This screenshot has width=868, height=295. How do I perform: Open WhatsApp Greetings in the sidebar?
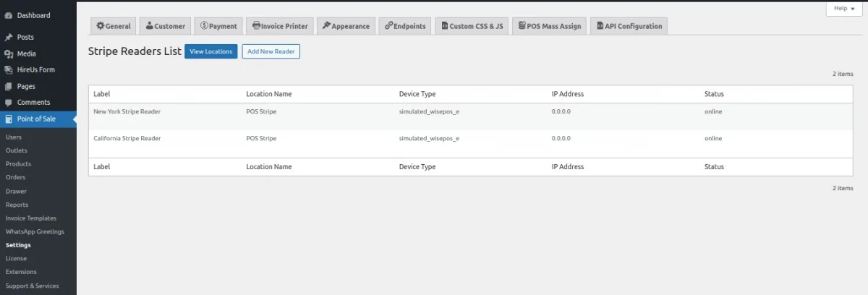(35, 232)
